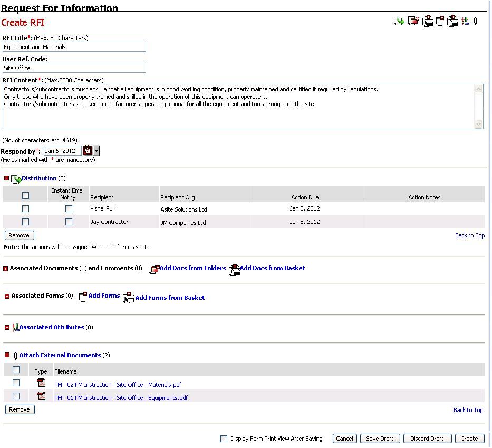Enable Display Form Print View After Saving
This screenshot has width=492, height=448.
(x=224, y=439)
